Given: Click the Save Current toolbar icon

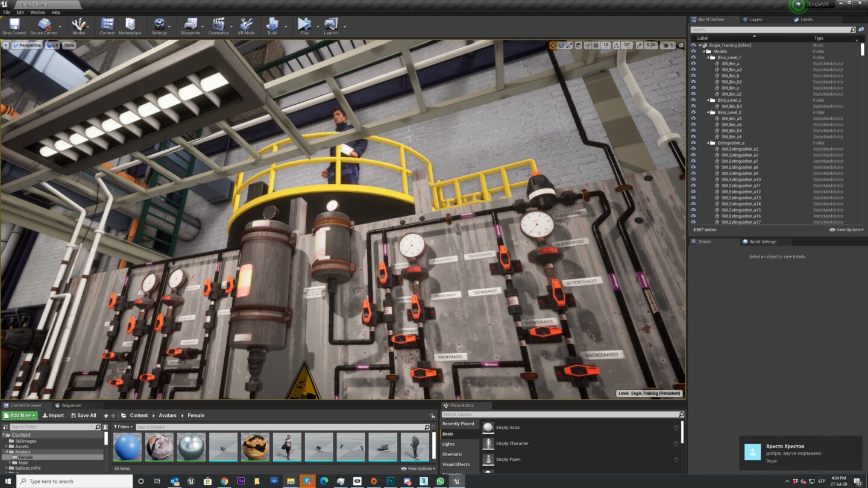Looking at the screenshot, I should 14,26.
